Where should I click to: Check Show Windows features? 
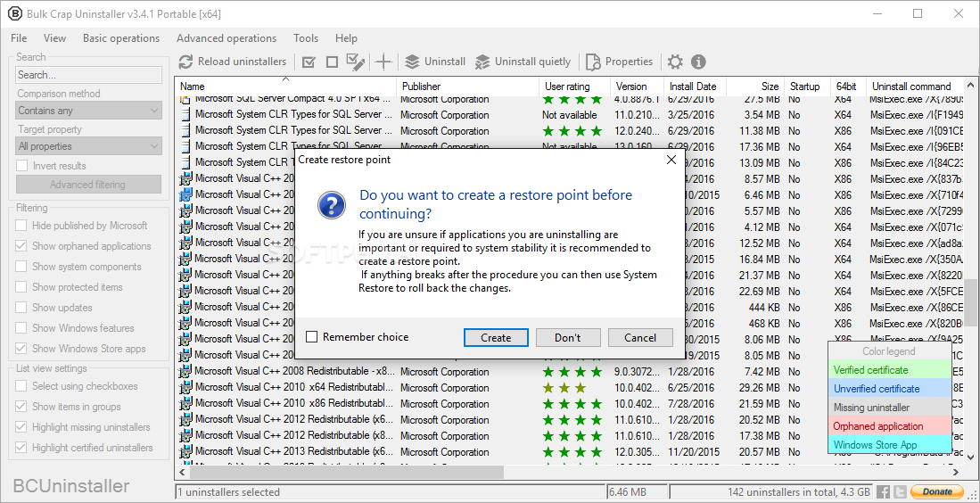tap(21, 328)
